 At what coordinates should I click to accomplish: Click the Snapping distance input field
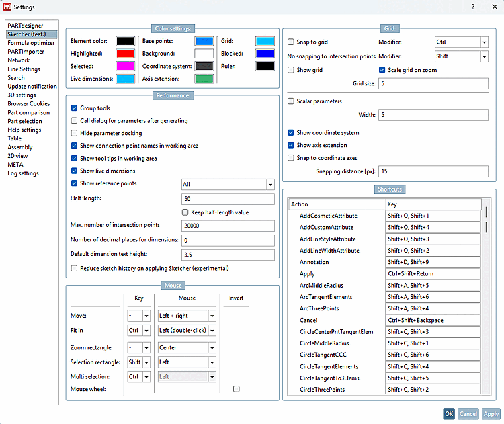pos(433,171)
